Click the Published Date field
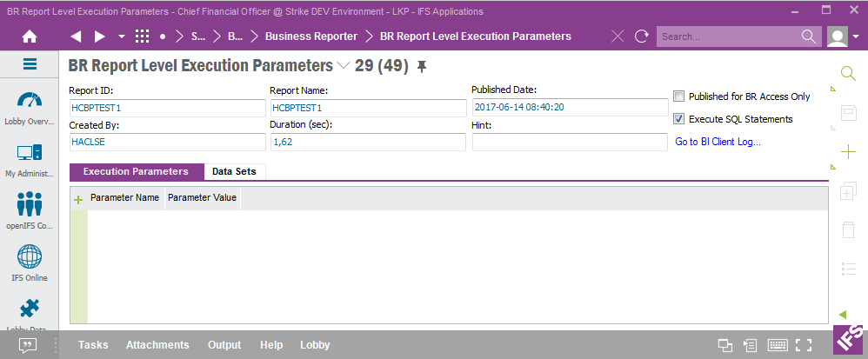Screen dimensions: 868x359 point(571,107)
